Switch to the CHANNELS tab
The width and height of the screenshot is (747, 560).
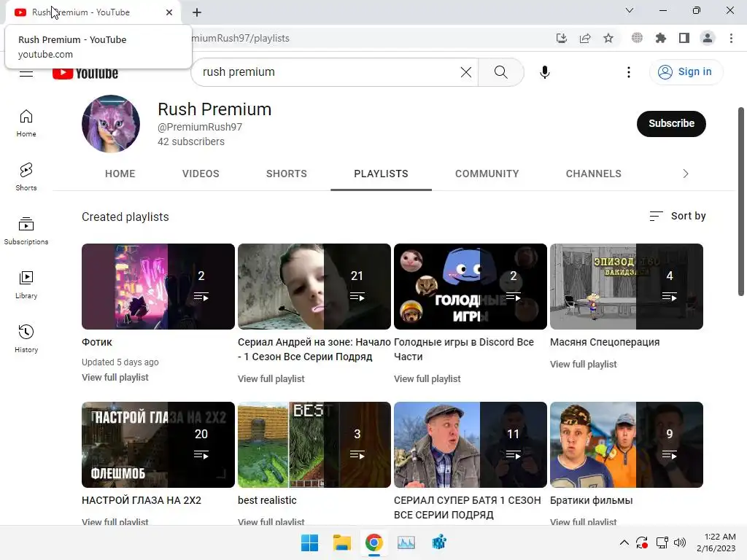coord(594,174)
